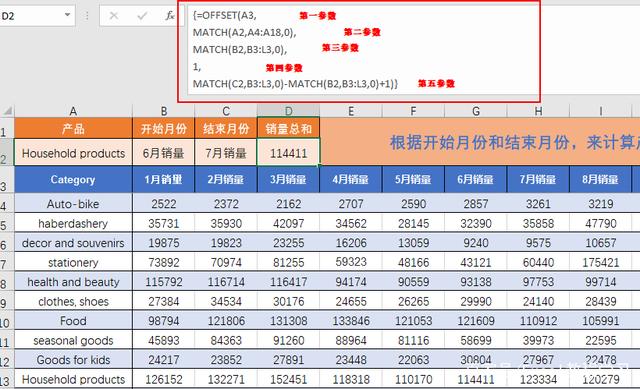
Task: Select column F header
Action: (x=413, y=111)
